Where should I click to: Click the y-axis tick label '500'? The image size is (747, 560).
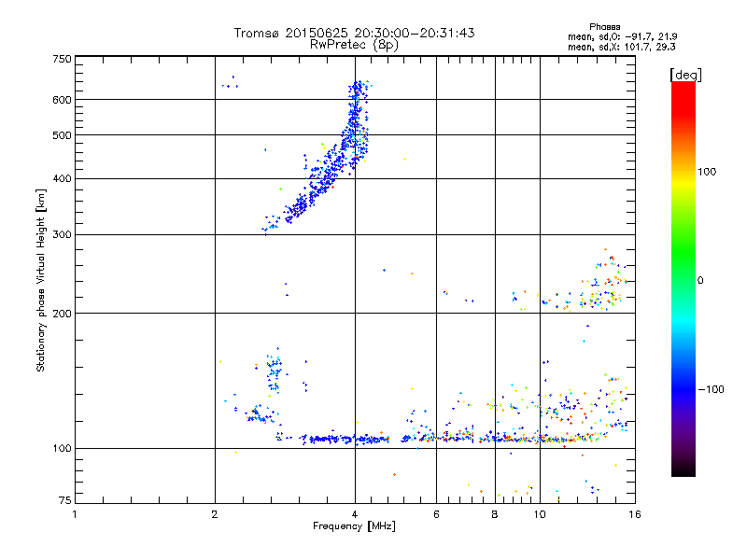62,135
